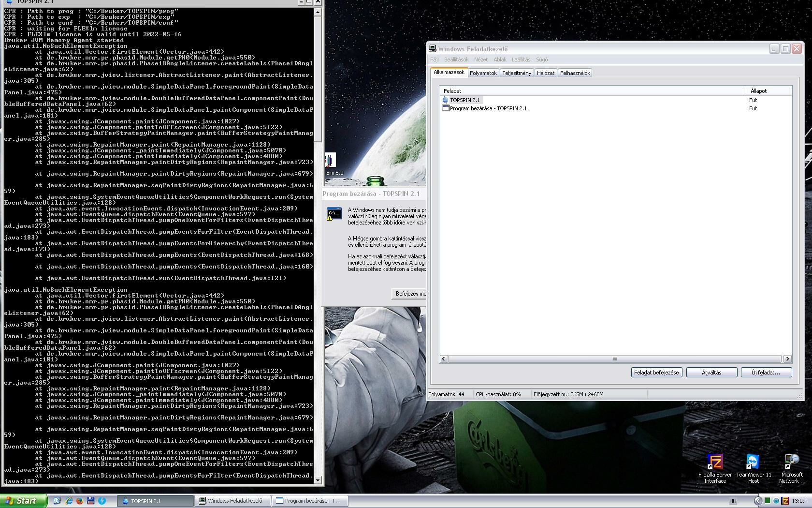Open the Nézet menu
The image size is (812, 508).
480,60
